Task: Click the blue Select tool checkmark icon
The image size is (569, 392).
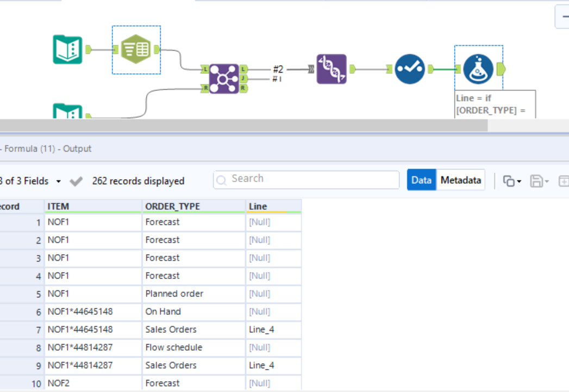Action: pyautogui.click(x=409, y=69)
